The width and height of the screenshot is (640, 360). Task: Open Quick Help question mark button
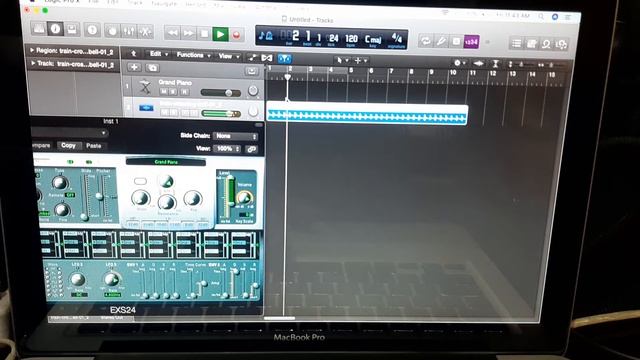pyautogui.click(x=92, y=30)
